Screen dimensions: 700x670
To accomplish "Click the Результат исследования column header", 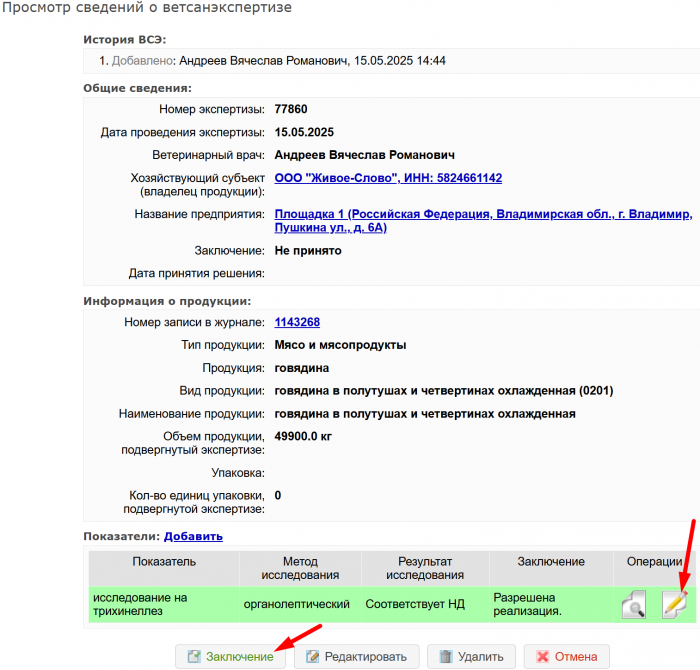I will (425, 568).
